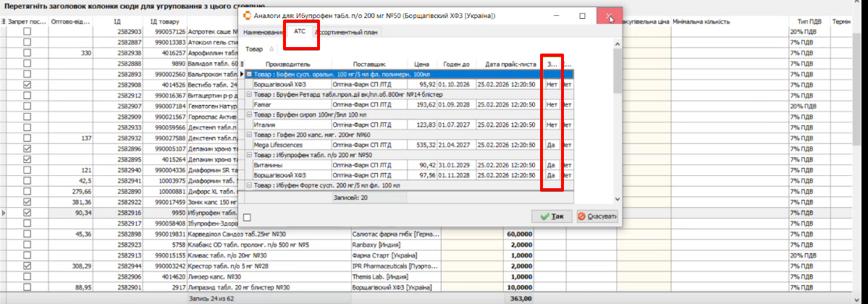
Task: Click the Так confirm button
Action: (552, 216)
